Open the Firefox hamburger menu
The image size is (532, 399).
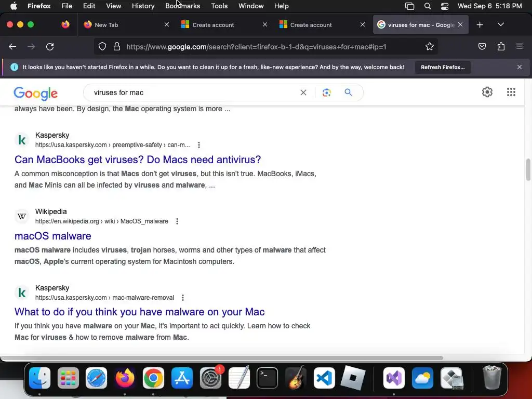click(x=520, y=46)
